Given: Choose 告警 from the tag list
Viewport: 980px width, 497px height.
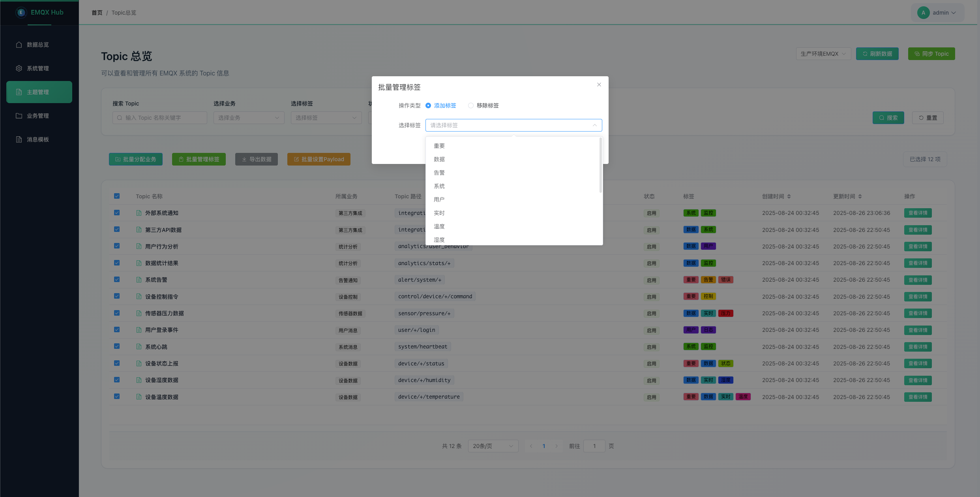Looking at the screenshot, I should (439, 173).
